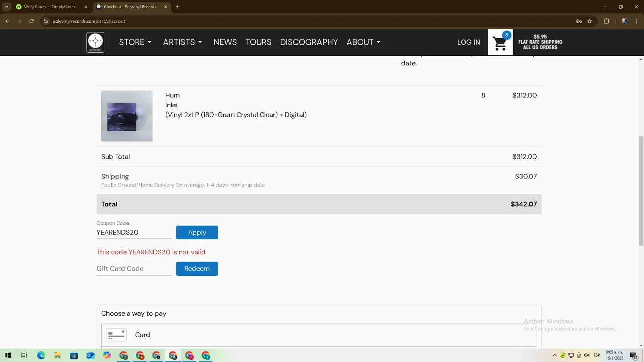Open Task View on the taskbar
The width and height of the screenshot is (644, 362).
coord(24,356)
